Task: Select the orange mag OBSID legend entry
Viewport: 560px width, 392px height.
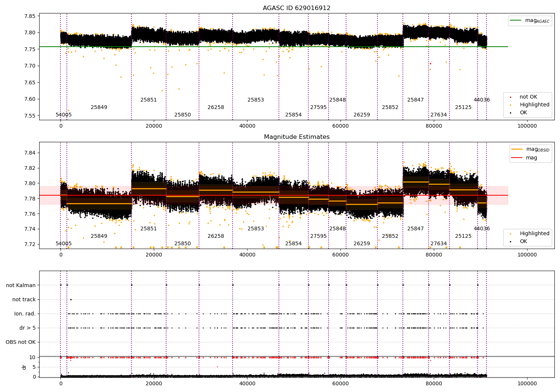Action: (x=531, y=149)
